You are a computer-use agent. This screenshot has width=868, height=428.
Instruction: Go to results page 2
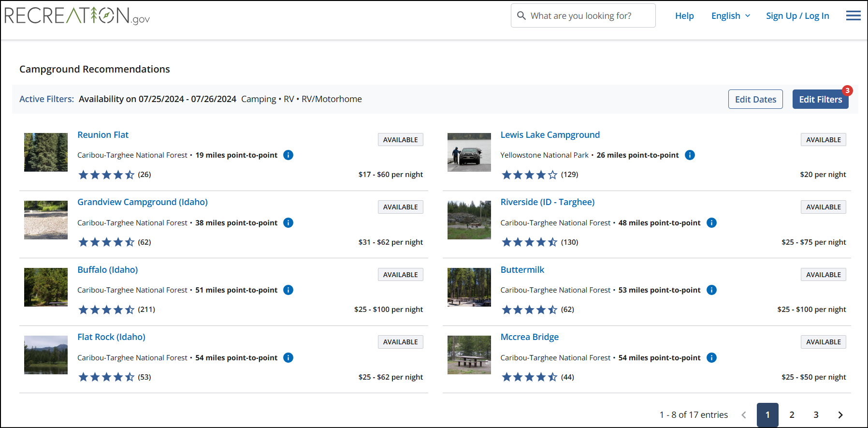coord(792,415)
